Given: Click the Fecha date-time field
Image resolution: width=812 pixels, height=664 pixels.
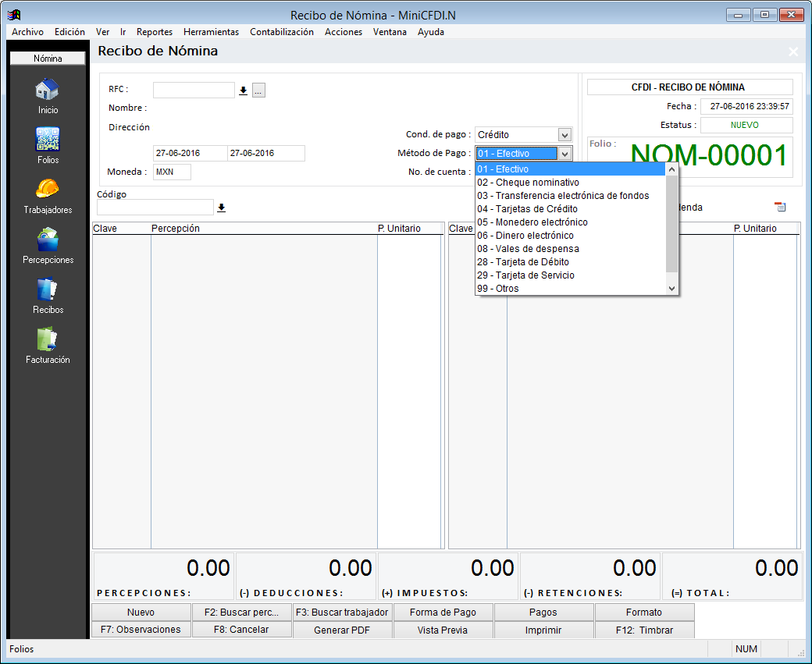Looking at the screenshot, I should 746,107.
